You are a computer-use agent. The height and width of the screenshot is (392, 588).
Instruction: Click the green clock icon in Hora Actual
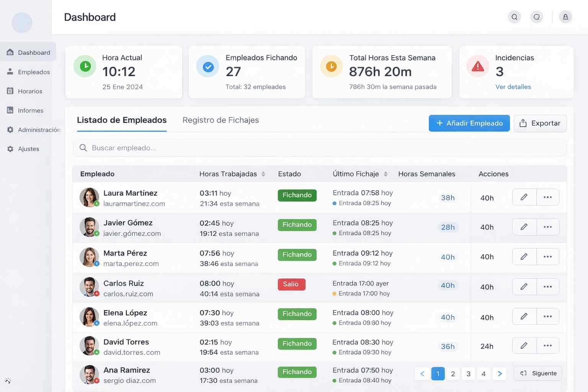(85, 66)
